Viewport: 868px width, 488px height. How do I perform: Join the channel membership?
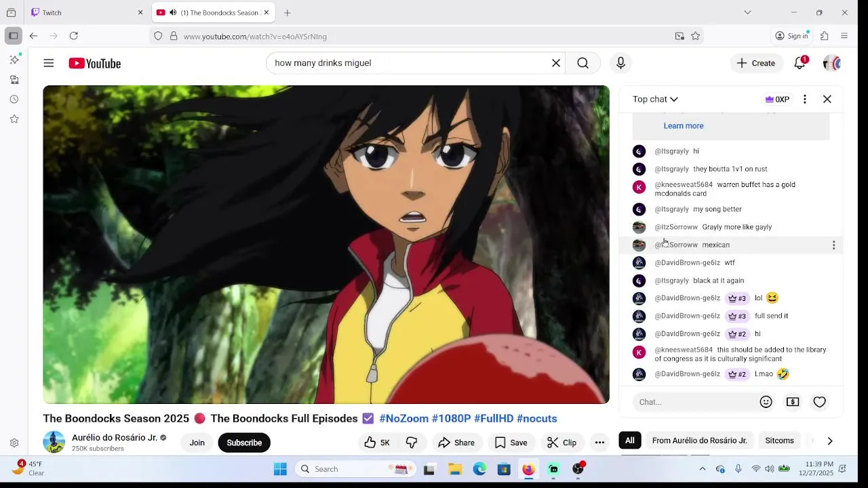tap(197, 443)
